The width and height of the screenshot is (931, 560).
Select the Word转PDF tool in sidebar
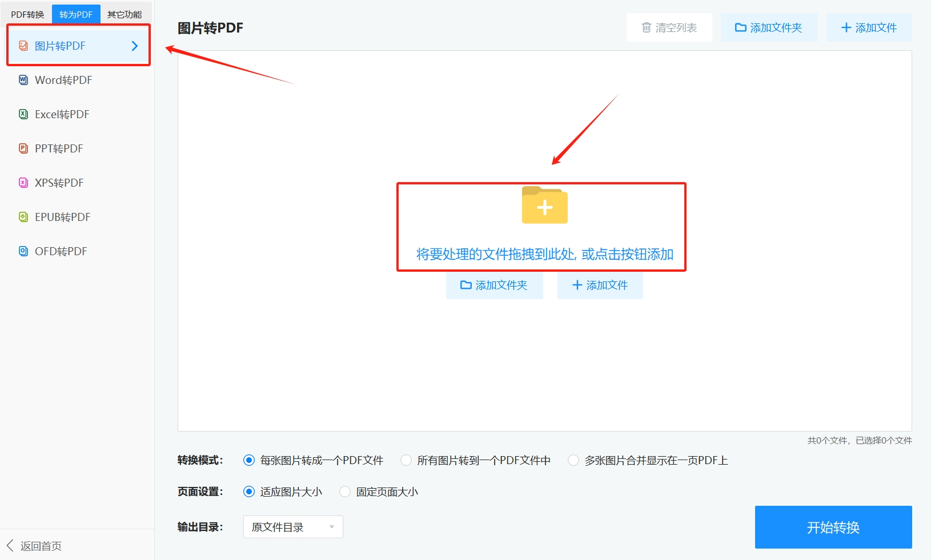[63, 80]
